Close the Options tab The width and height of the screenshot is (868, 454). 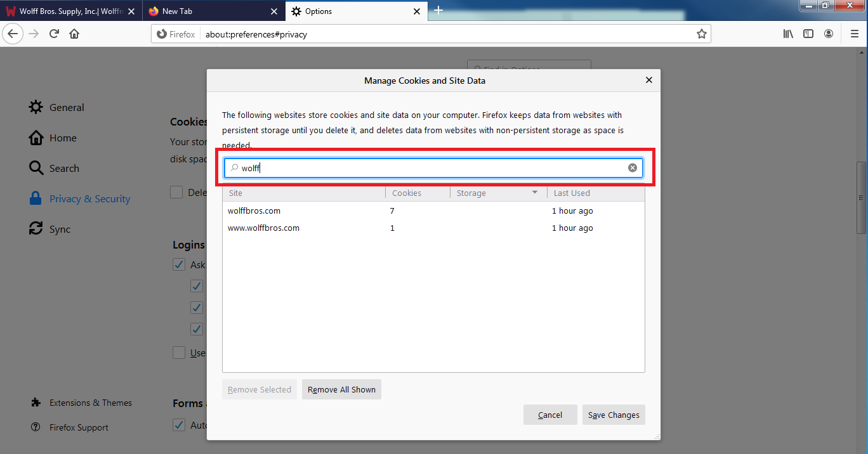tap(417, 11)
